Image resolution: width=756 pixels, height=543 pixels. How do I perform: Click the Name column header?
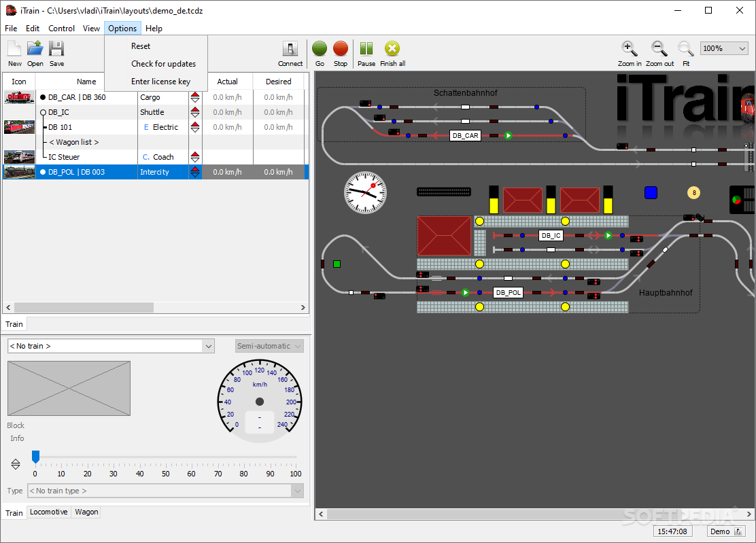point(87,82)
